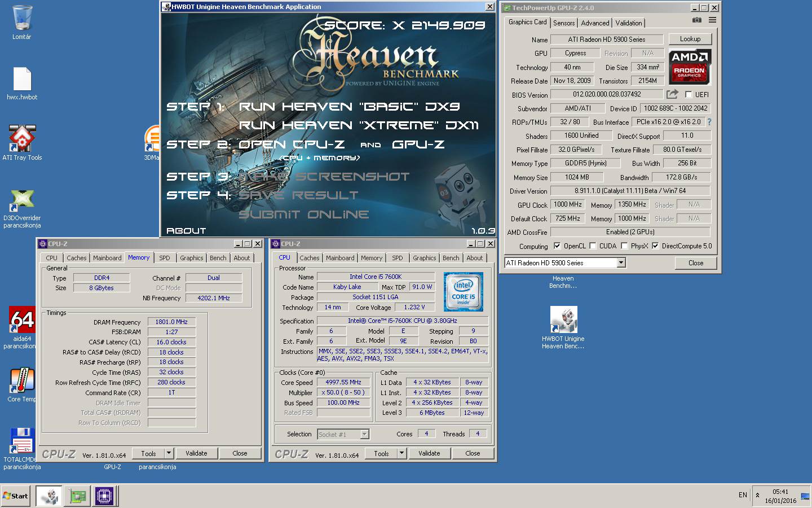Click the network tray icon
The width and height of the screenshot is (812, 508).
804,496
